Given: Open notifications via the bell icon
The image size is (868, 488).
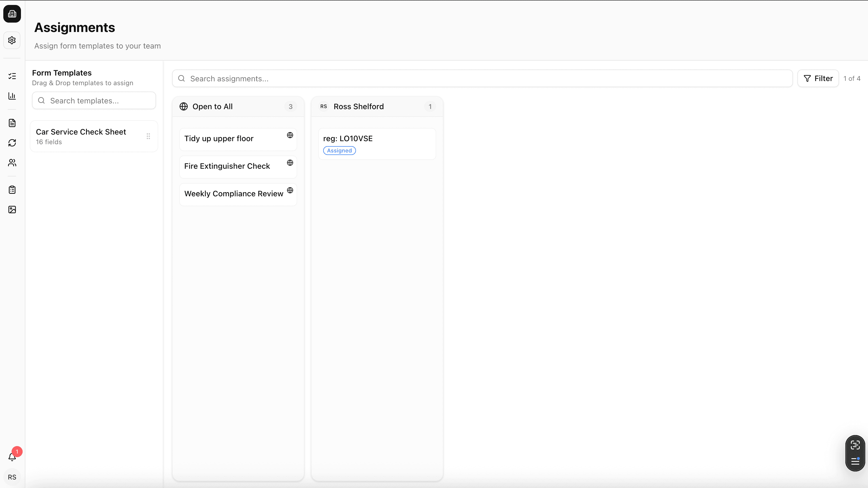Looking at the screenshot, I should (x=12, y=457).
